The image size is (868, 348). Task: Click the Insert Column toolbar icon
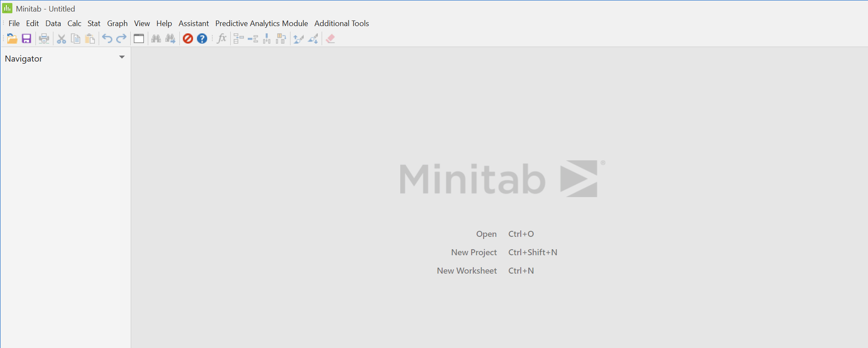tap(267, 38)
